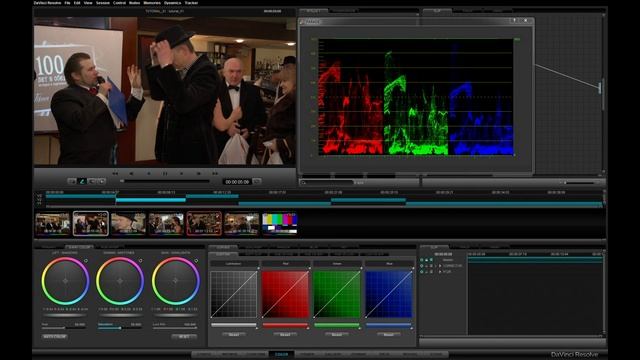Image resolution: width=640 pixels, height=360 pixels.
Task: Click the fast rewind transport button
Action: tap(115, 173)
